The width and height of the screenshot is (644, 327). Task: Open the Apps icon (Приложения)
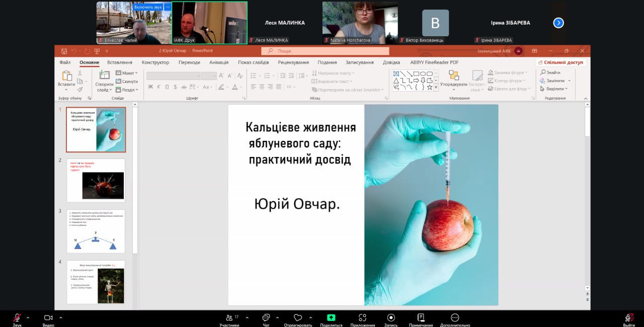click(x=362, y=318)
